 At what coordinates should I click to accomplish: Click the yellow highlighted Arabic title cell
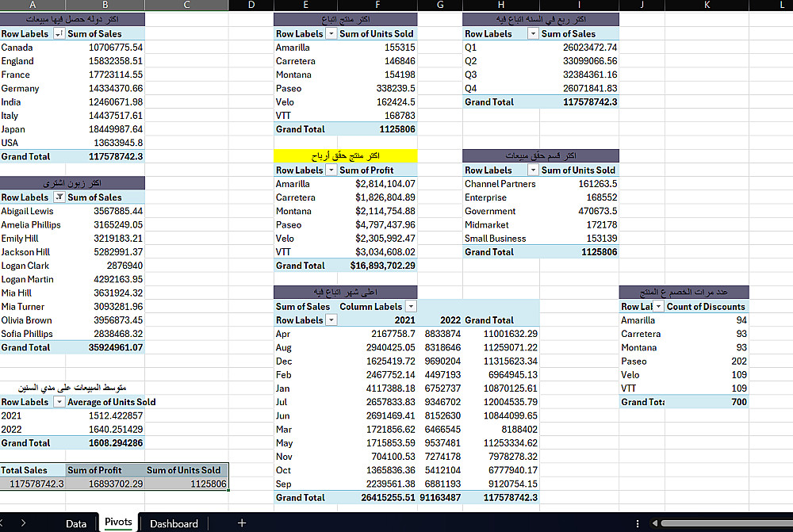[x=346, y=155]
